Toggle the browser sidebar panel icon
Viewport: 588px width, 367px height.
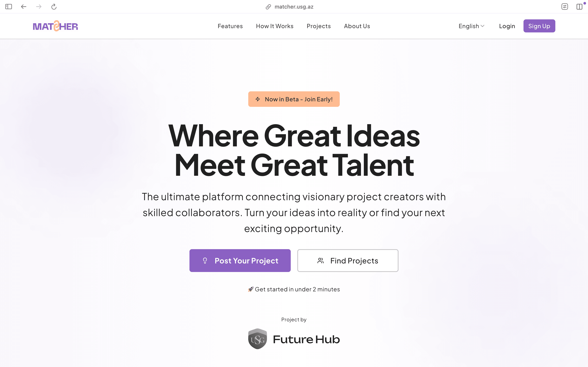point(9,7)
